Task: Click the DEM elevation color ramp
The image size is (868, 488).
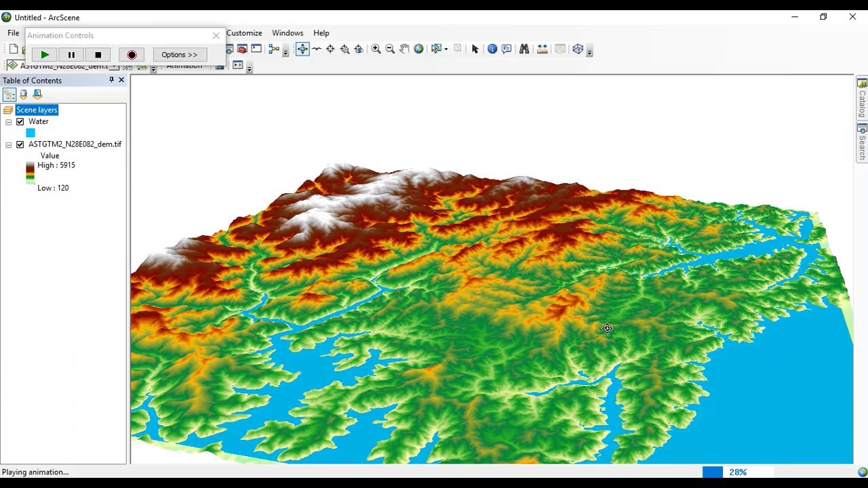Action: [x=30, y=173]
